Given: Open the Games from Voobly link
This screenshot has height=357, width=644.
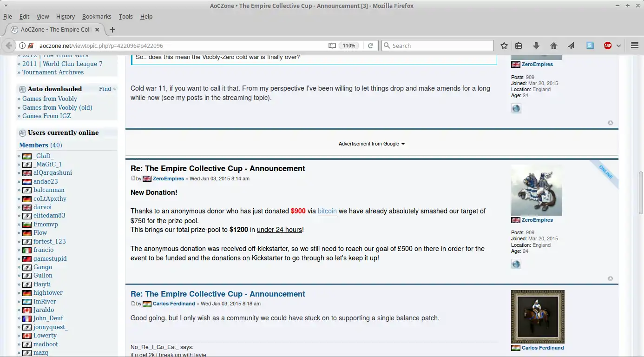Looking at the screenshot, I should pyautogui.click(x=50, y=99).
